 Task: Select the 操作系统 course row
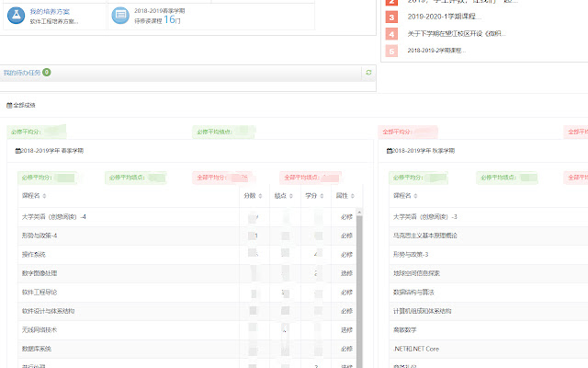coord(187,255)
